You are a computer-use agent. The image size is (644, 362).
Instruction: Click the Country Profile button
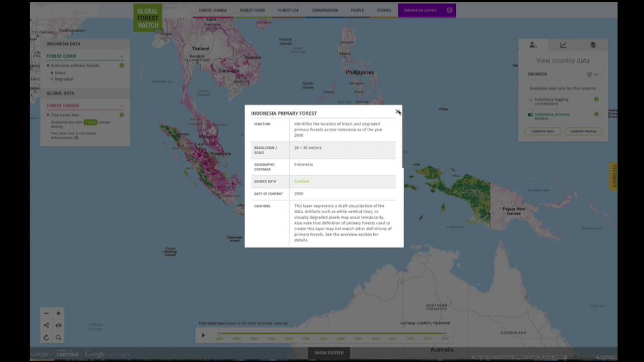point(583,131)
